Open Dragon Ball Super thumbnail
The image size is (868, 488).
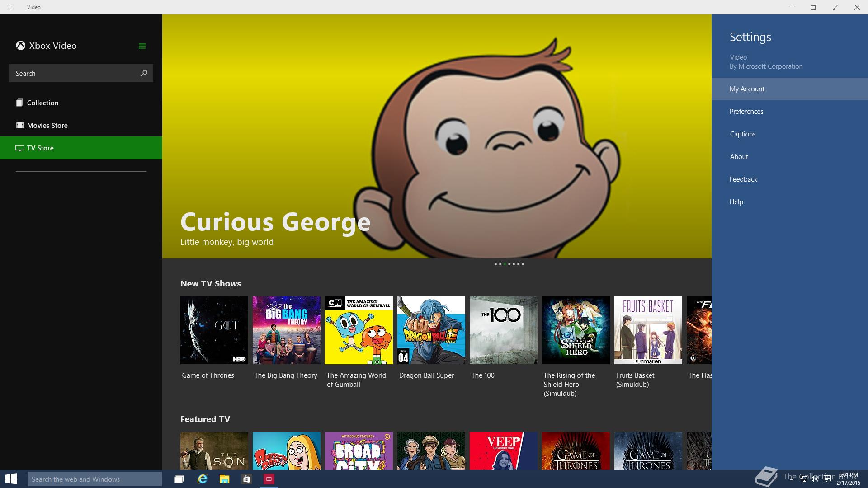tap(431, 330)
